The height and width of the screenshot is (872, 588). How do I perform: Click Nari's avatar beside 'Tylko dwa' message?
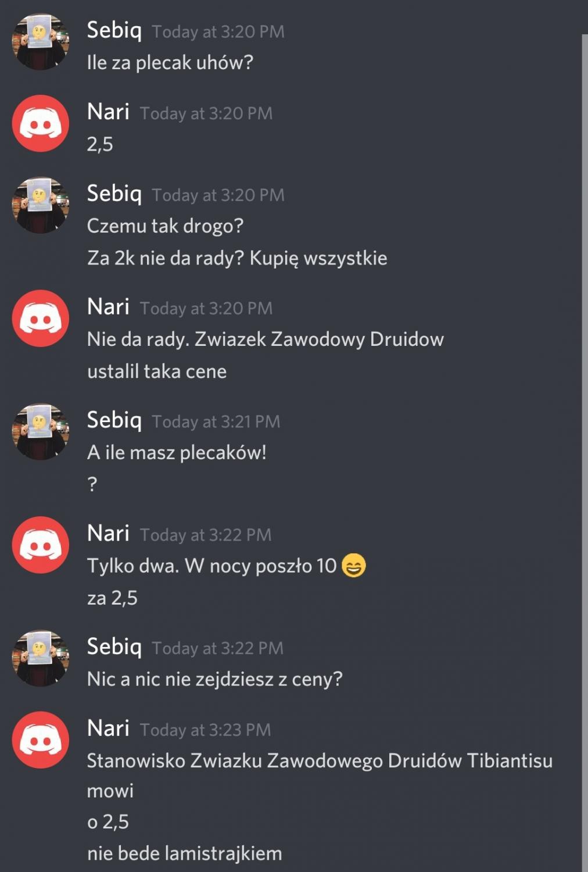coord(41,545)
